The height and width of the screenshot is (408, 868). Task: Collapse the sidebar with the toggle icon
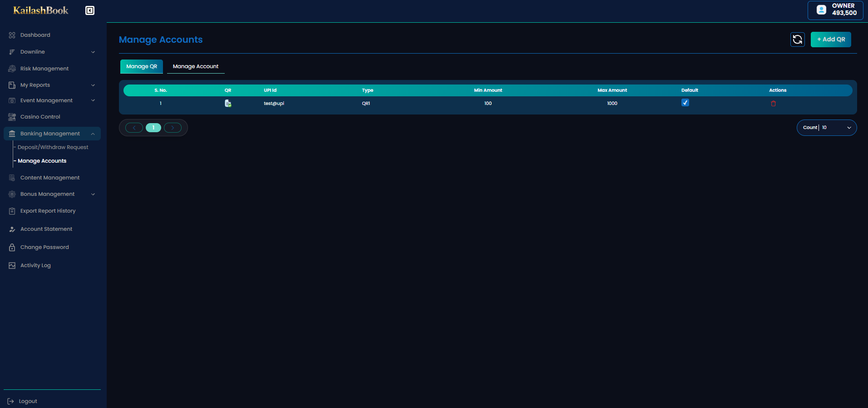click(x=90, y=10)
